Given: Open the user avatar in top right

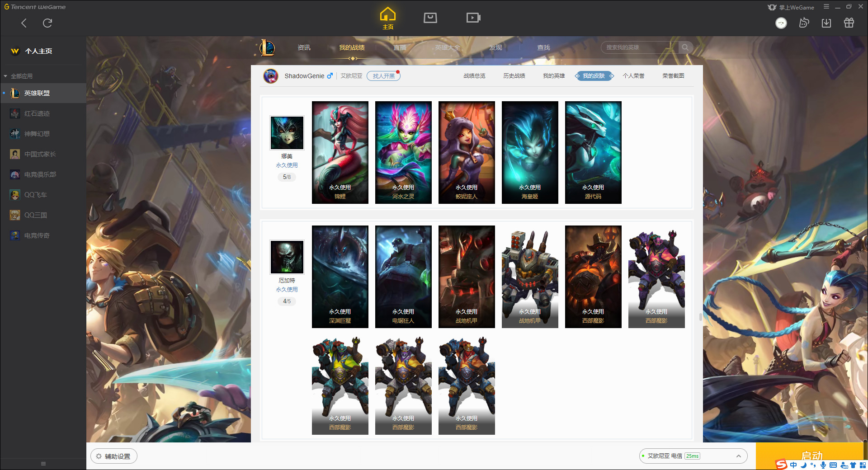Looking at the screenshot, I should click(781, 23).
